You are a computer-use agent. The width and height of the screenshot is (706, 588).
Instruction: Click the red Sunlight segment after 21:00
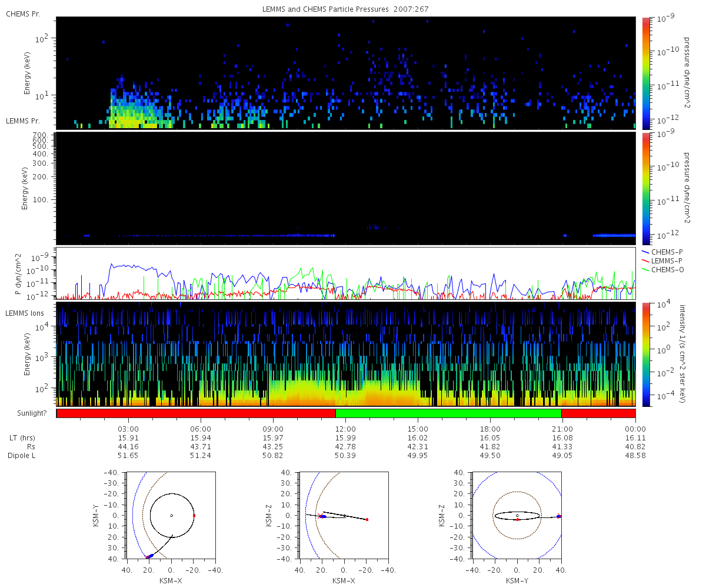tap(599, 413)
